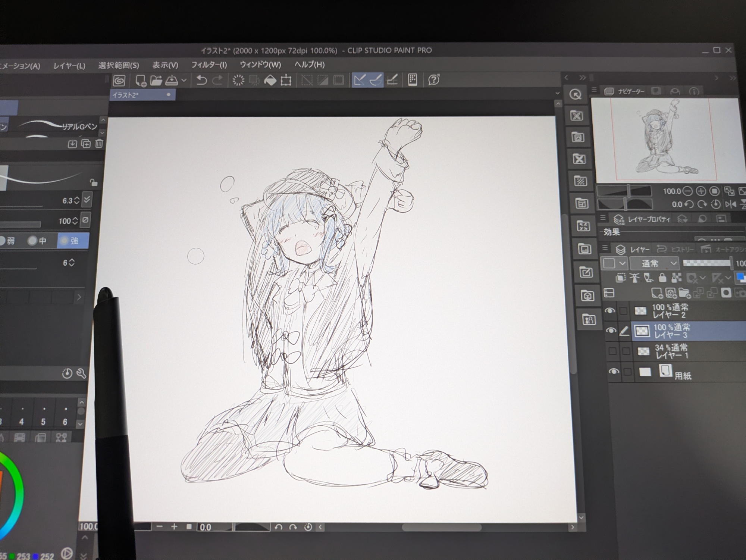Screen dimensions: 746x560
Task: Hide レイヤー 2 with its eye icon
Action: [x=609, y=310]
